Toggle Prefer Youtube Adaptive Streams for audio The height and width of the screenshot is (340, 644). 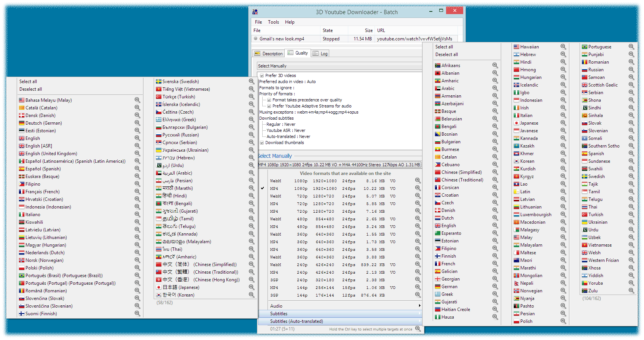click(269, 106)
